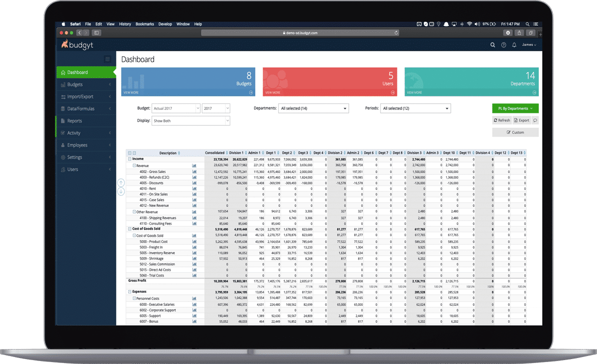
Task: Collapse the Income section in the grid
Action: [x=130, y=159]
